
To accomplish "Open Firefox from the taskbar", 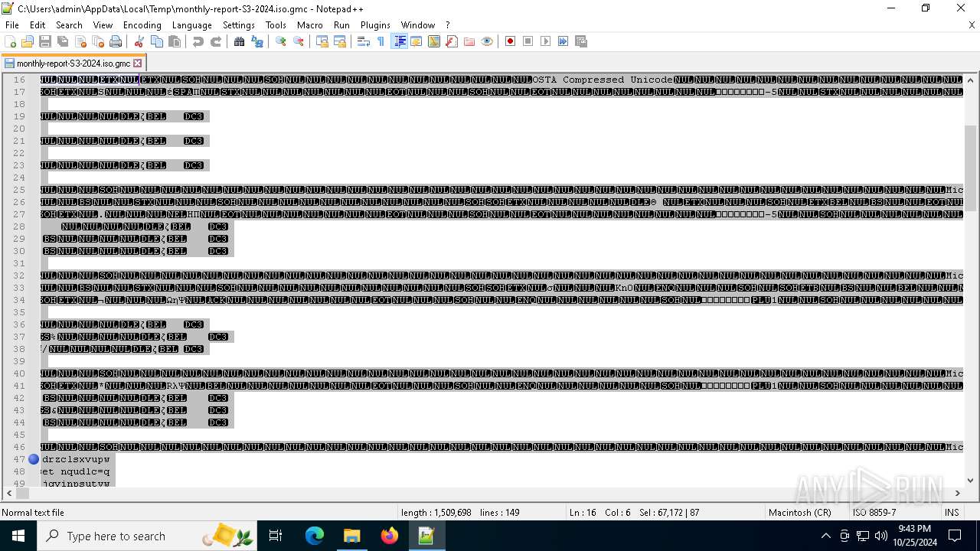I will [x=390, y=536].
